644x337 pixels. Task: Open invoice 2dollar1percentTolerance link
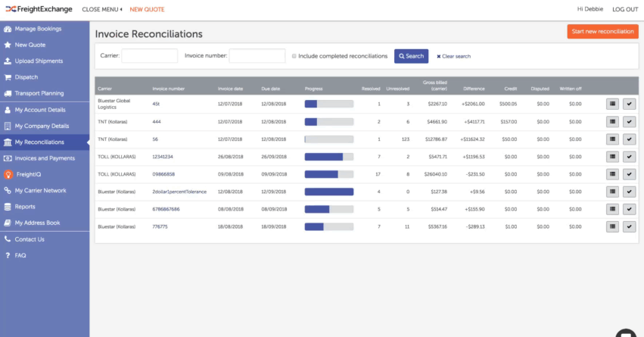[x=179, y=192]
